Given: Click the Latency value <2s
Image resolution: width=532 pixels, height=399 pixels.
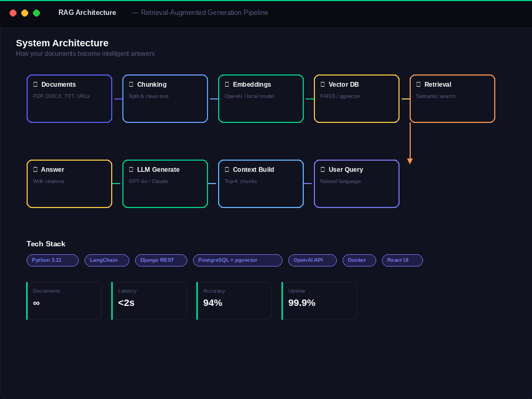Looking at the screenshot, I should pyautogui.click(x=126, y=303).
